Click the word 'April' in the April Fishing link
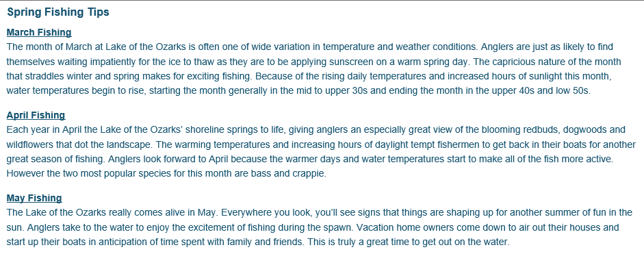This screenshot has height=254, width=644. click(18, 115)
